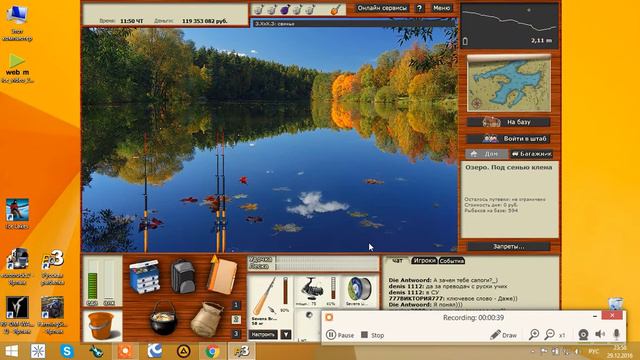Click the depth sounder graph panel
The width and height of the screenshot is (640, 360).
pyautogui.click(x=509, y=26)
